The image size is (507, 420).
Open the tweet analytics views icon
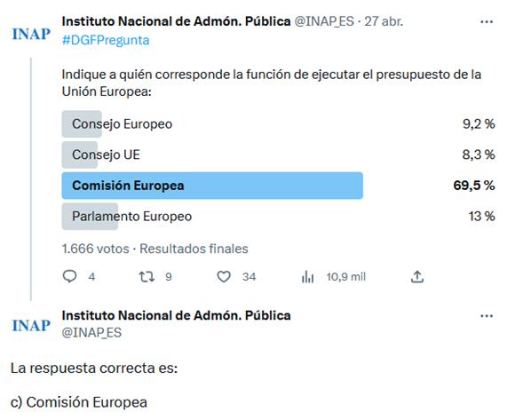click(x=307, y=277)
